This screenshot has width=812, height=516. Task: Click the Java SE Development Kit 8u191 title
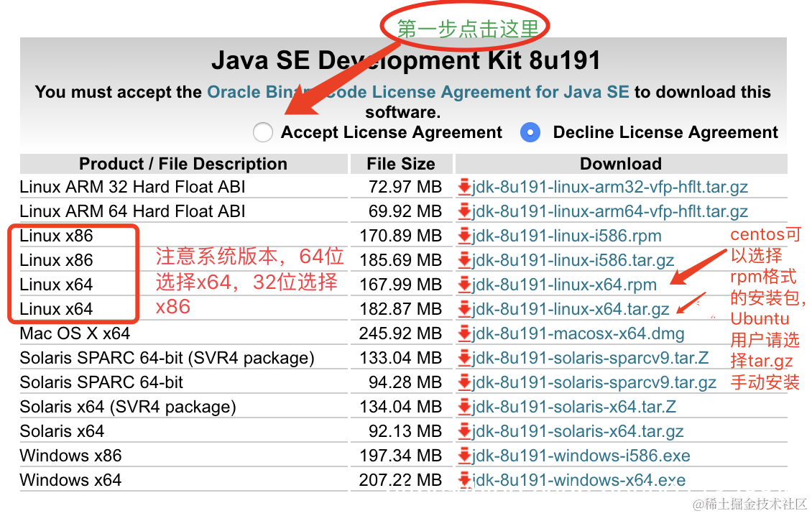pyautogui.click(x=406, y=60)
